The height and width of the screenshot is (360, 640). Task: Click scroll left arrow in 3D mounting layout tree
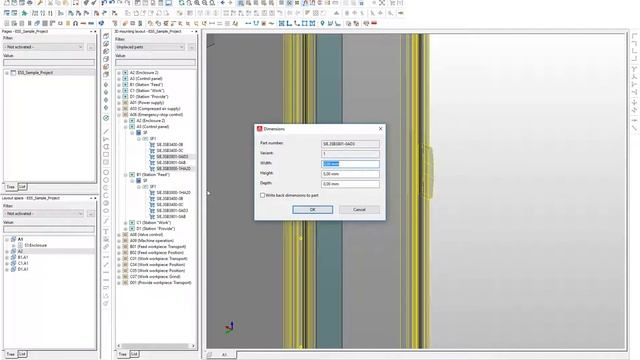pyautogui.click(x=118, y=346)
